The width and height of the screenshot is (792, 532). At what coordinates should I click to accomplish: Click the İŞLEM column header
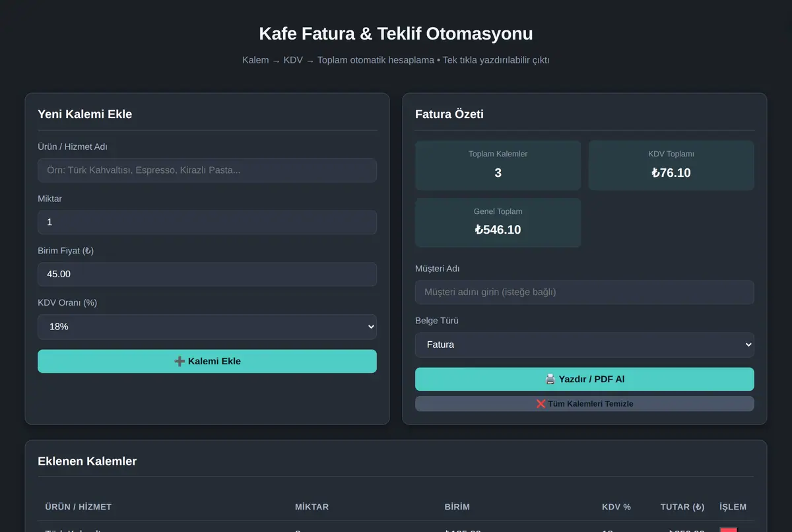click(733, 507)
